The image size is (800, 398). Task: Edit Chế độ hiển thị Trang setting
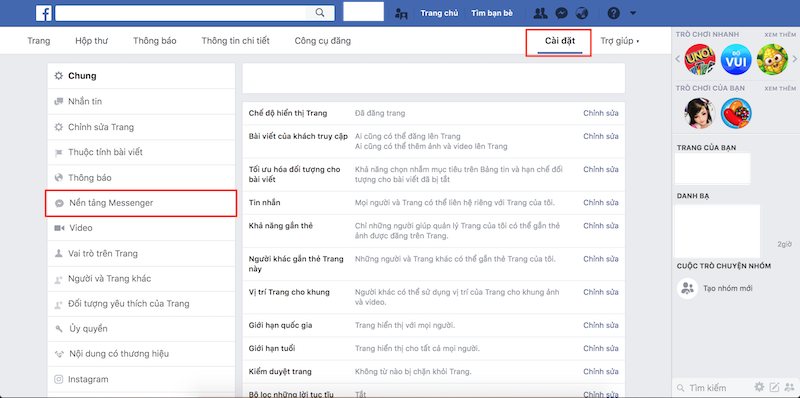pyautogui.click(x=601, y=113)
